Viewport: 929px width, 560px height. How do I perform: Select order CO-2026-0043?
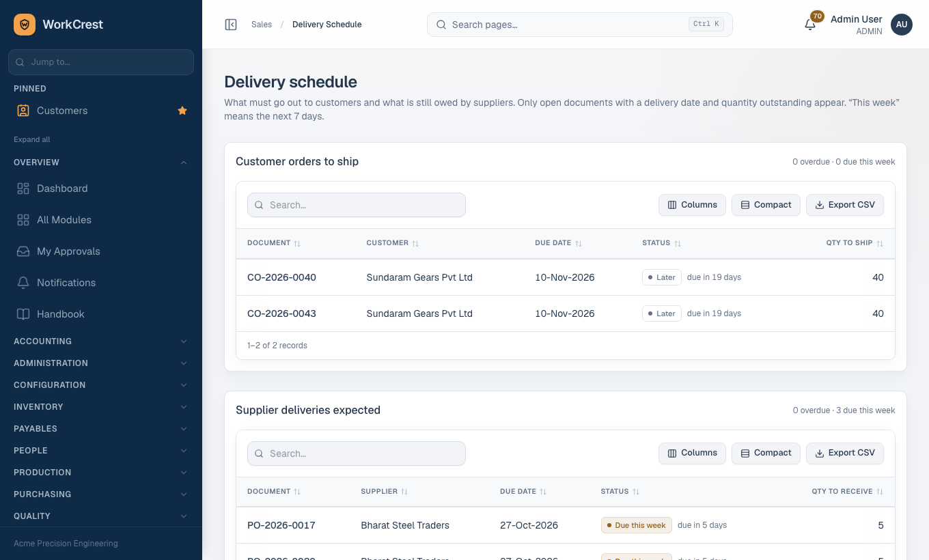pyautogui.click(x=281, y=313)
